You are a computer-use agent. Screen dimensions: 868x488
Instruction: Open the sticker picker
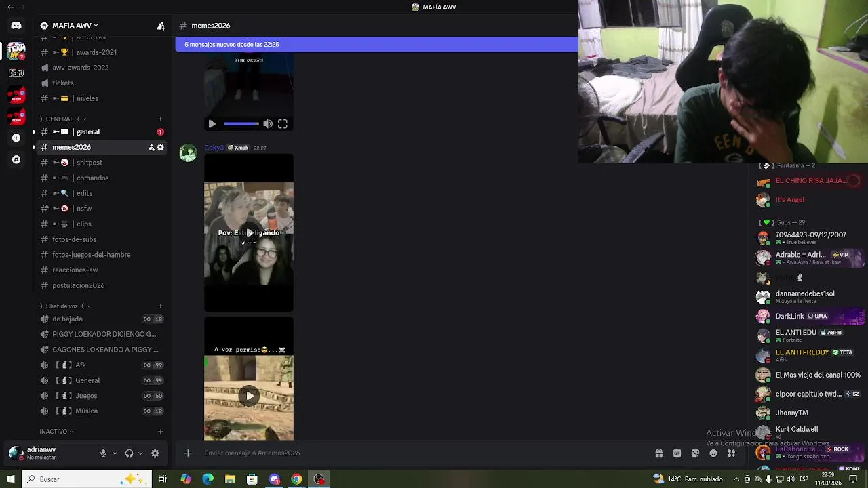[x=695, y=453]
